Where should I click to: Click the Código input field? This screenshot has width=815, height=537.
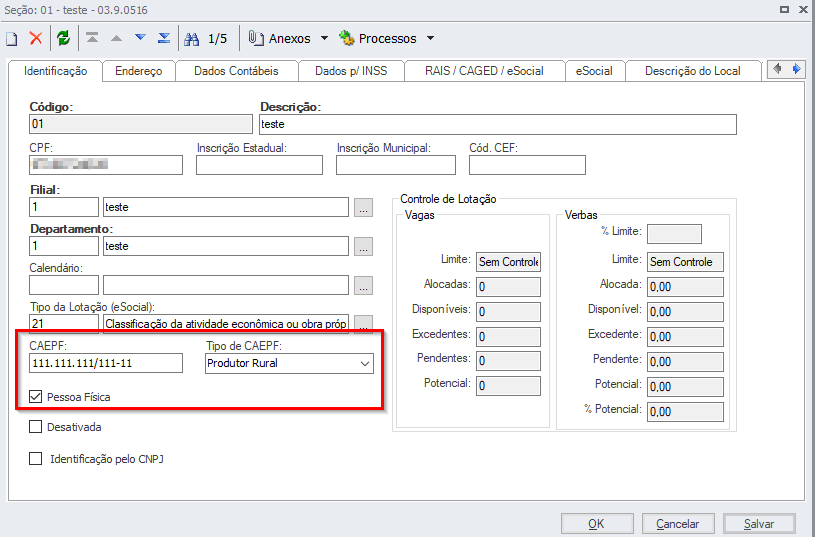pyautogui.click(x=141, y=124)
